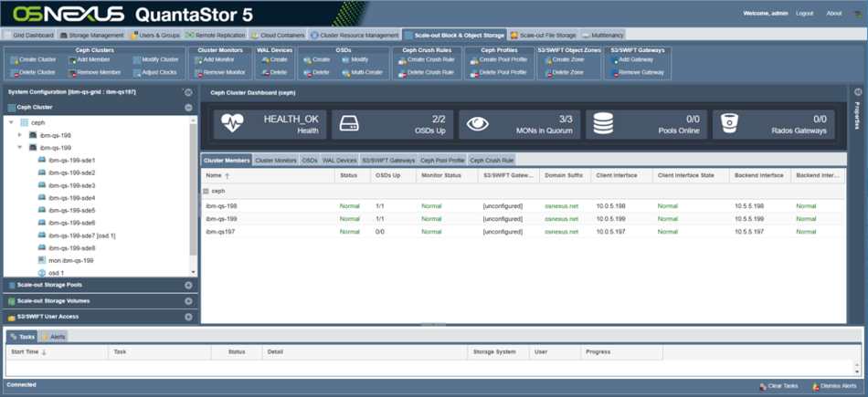
Task: Click Modify under OSDs
Action: [x=355, y=59]
